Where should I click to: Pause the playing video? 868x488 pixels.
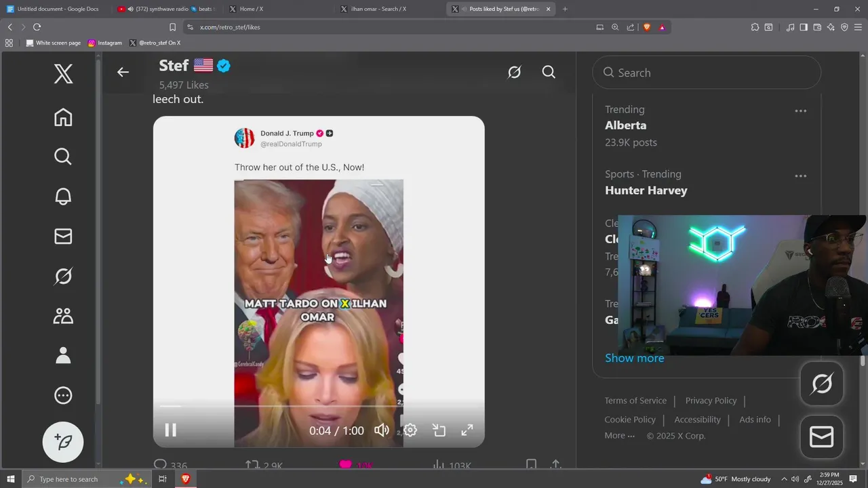coord(171,430)
